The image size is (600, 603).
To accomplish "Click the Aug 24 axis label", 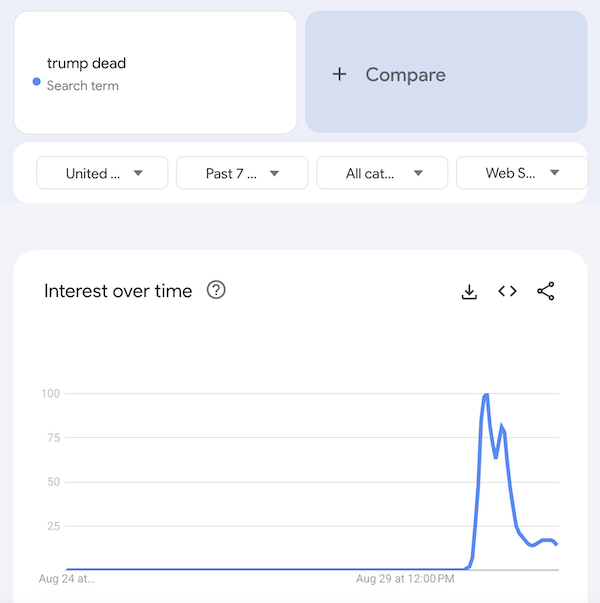I will (67, 578).
